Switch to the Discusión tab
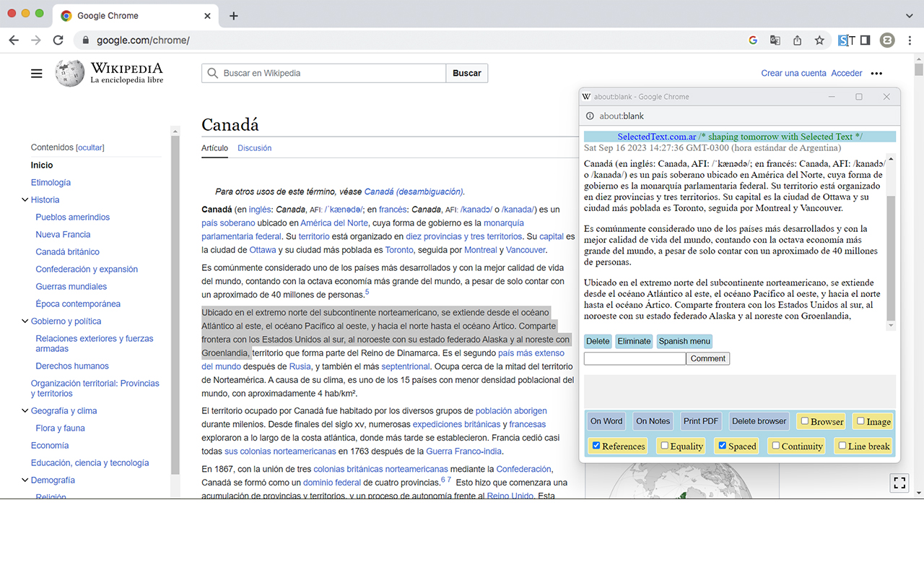 pos(255,148)
